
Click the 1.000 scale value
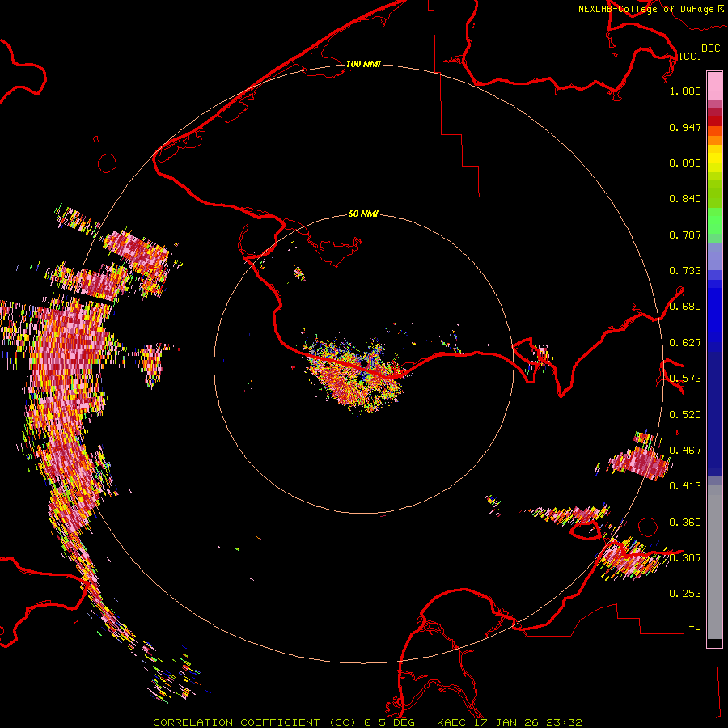pos(685,91)
